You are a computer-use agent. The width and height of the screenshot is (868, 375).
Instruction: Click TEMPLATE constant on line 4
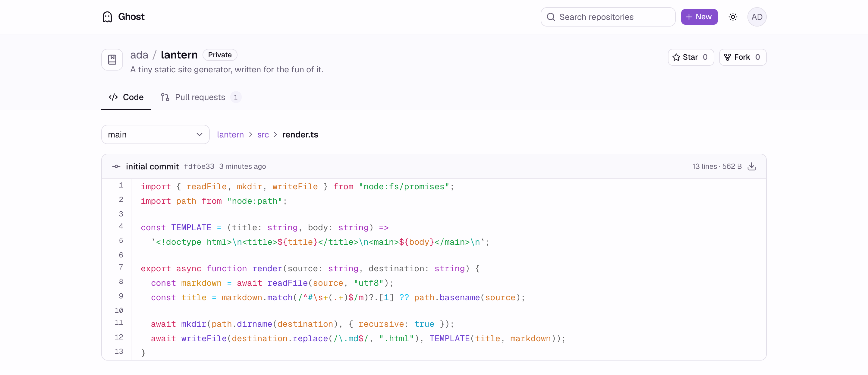tap(191, 228)
